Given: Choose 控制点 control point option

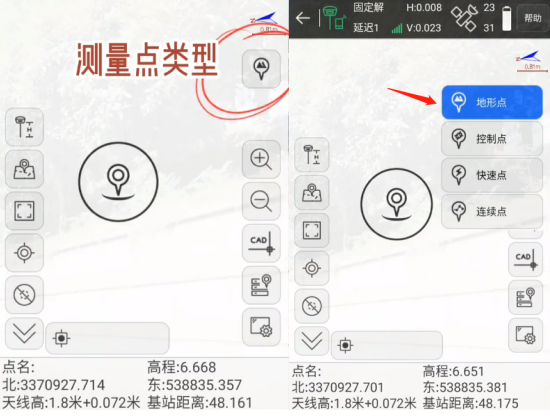Looking at the screenshot, I should tap(492, 139).
